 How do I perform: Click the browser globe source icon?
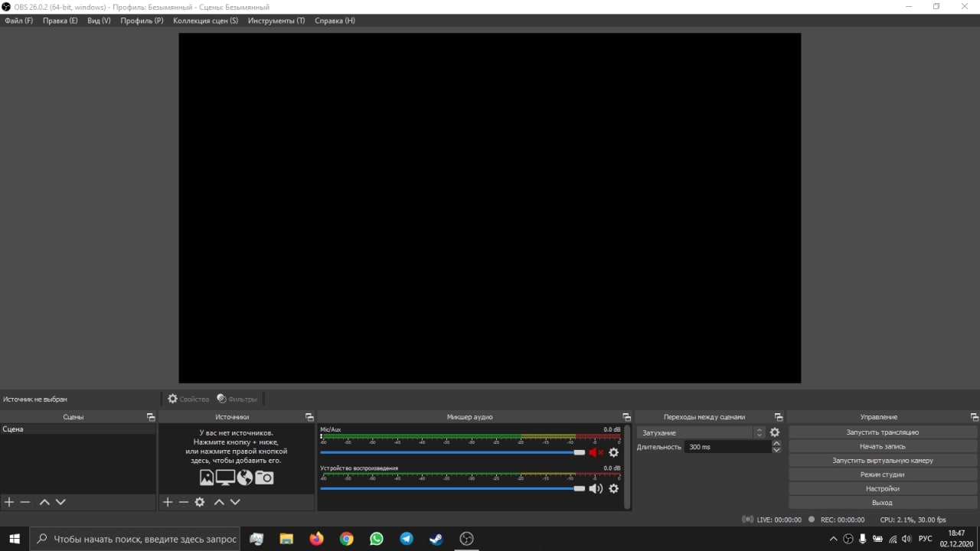click(x=245, y=478)
